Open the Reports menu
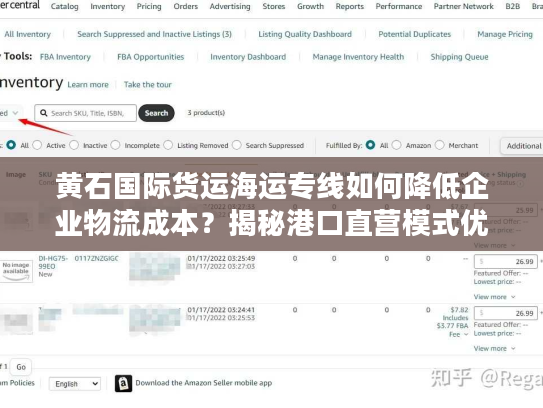 pyautogui.click(x=349, y=6)
